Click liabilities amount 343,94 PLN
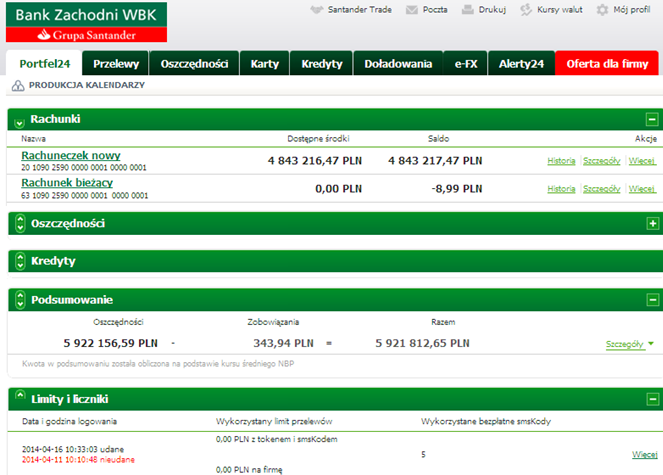Image resolution: width=663 pixels, height=475 pixels. [283, 343]
